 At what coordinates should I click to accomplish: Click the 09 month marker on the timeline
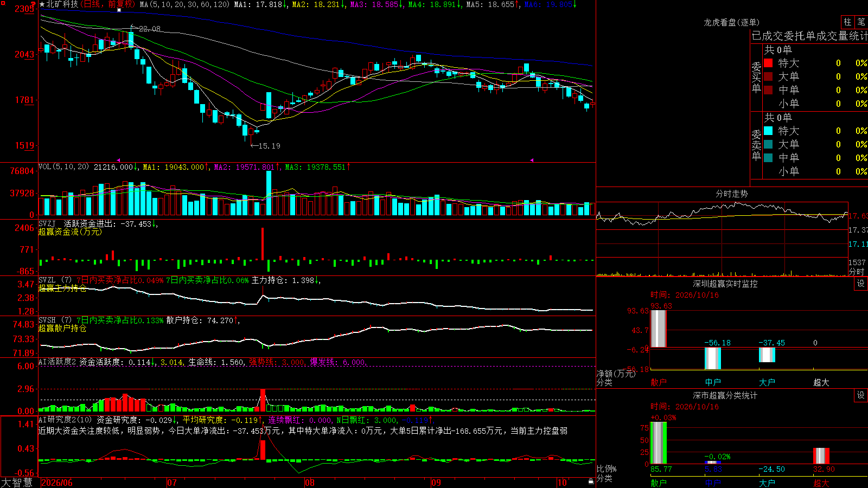click(436, 483)
